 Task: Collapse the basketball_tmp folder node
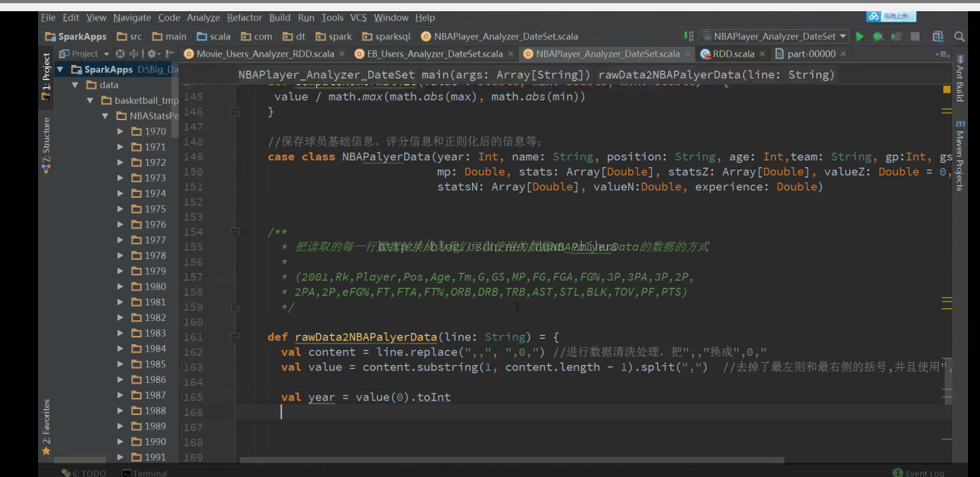click(x=90, y=101)
